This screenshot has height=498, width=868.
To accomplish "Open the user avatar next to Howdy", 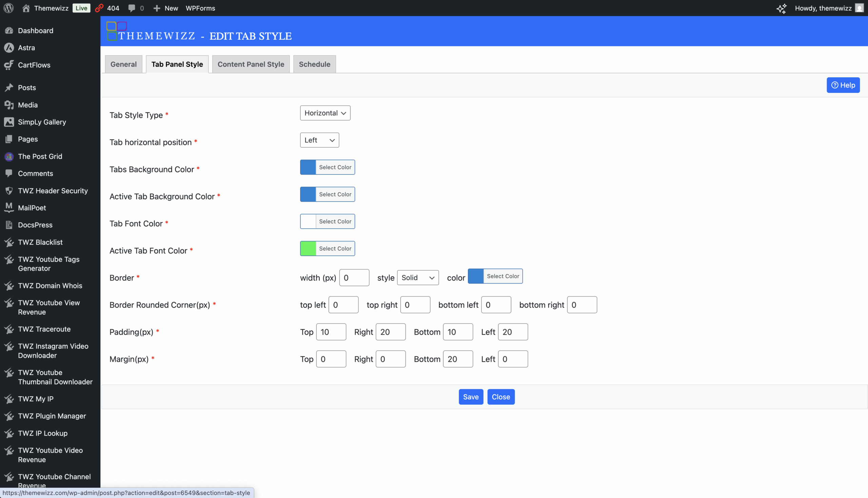I will click(859, 8).
